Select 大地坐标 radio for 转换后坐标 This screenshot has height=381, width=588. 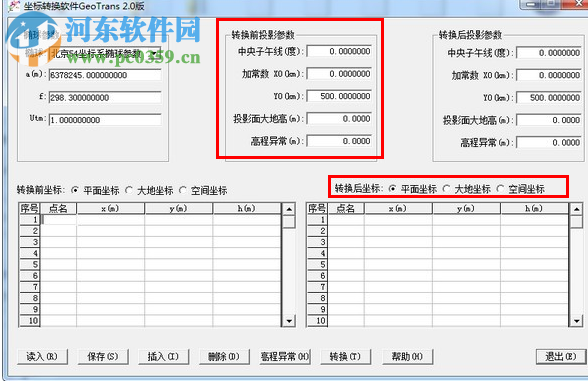point(446,189)
